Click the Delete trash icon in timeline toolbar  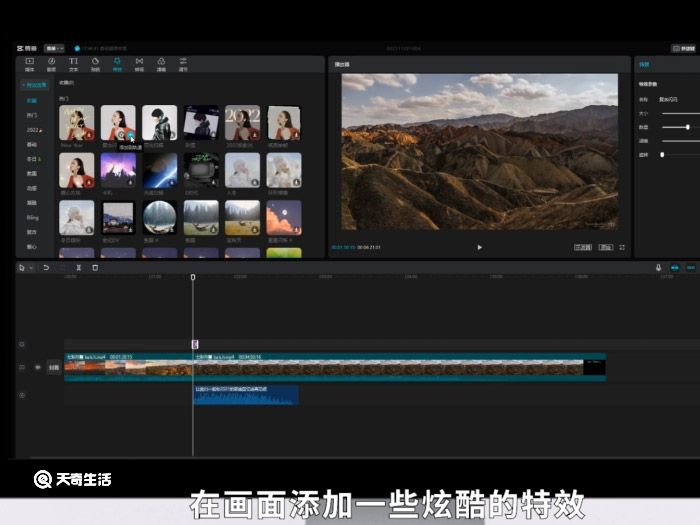click(95, 268)
